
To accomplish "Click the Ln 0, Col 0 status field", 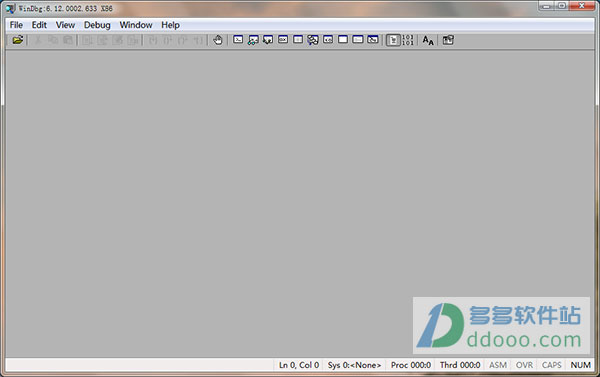I will [x=299, y=365].
